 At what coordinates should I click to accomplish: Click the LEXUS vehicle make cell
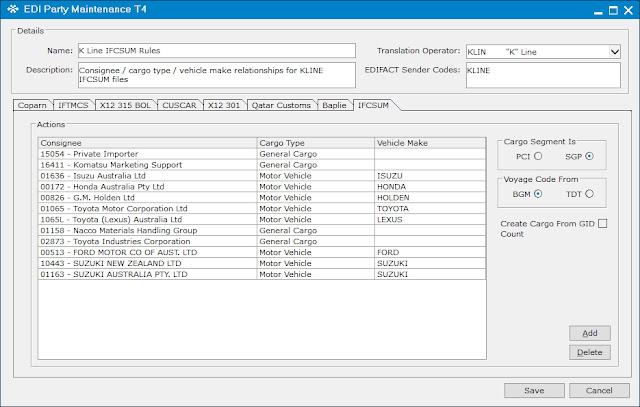click(x=430, y=219)
